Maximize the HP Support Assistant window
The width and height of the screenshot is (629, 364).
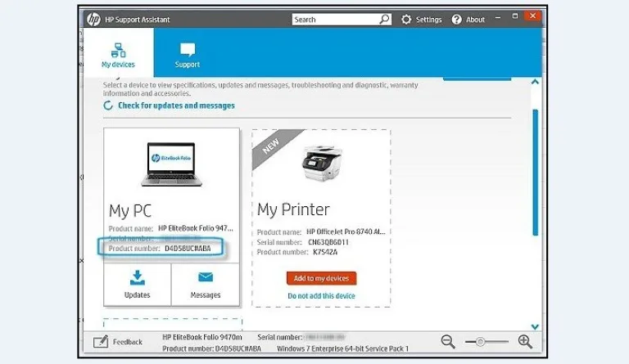click(x=514, y=16)
